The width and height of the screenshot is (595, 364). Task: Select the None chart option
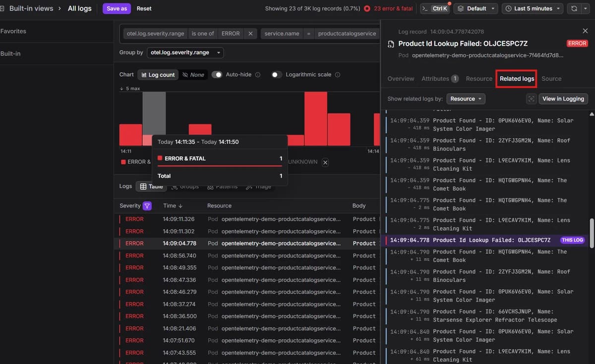(x=193, y=75)
